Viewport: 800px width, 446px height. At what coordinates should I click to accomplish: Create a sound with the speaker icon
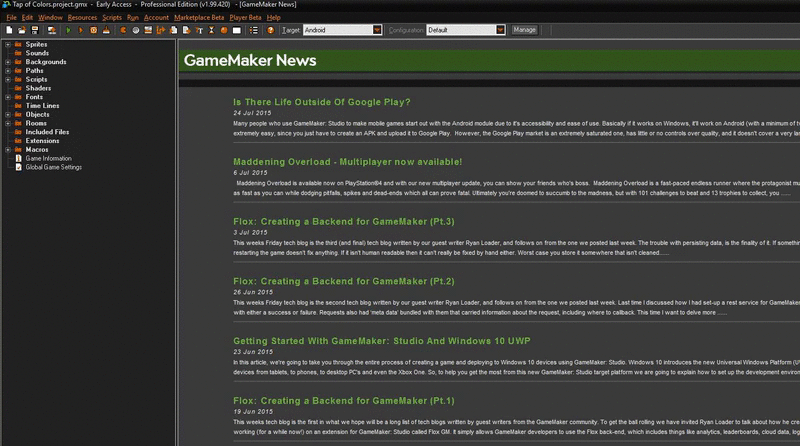click(136, 30)
